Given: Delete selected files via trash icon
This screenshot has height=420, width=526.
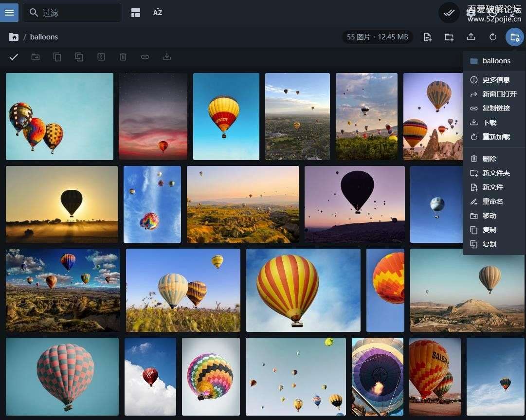Looking at the screenshot, I should point(123,57).
